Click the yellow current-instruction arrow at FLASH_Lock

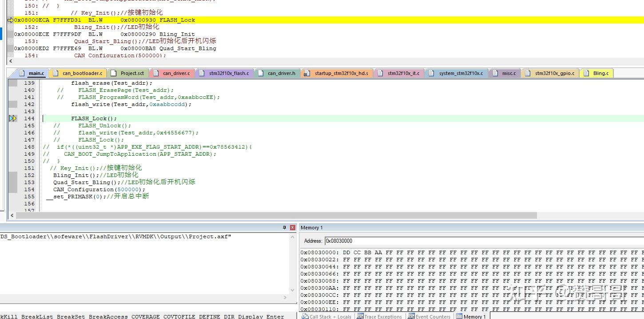[11, 20]
